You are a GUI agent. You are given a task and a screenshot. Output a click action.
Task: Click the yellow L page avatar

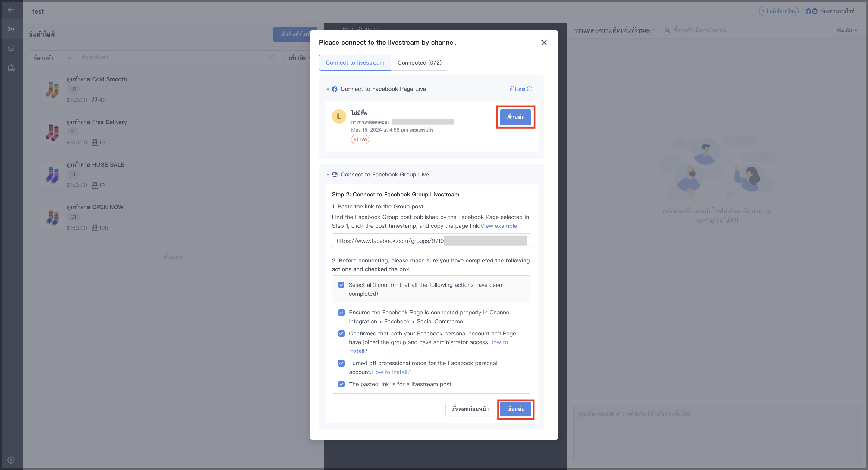pyautogui.click(x=339, y=116)
